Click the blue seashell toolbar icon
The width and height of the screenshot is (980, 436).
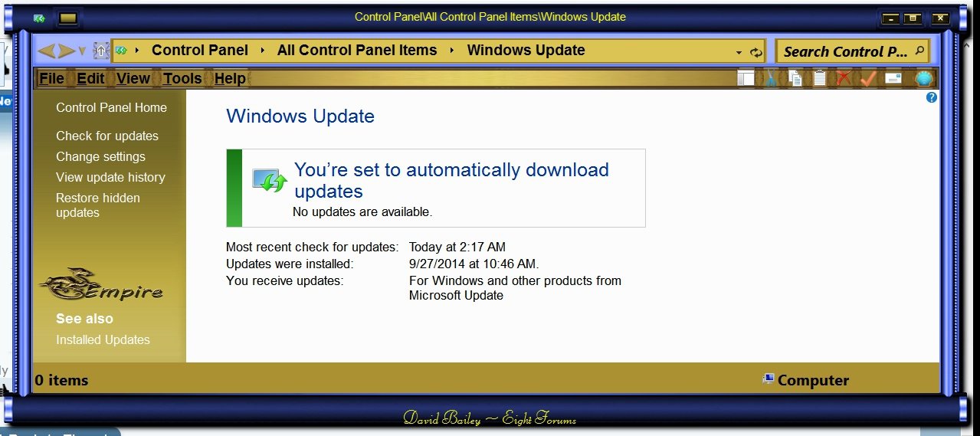pos(924,77)
